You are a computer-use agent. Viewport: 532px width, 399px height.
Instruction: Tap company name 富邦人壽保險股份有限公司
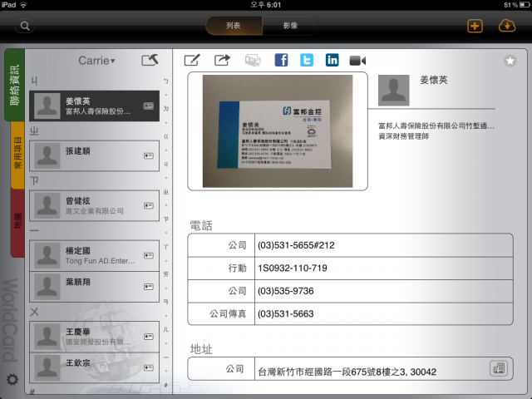[436, 126]
